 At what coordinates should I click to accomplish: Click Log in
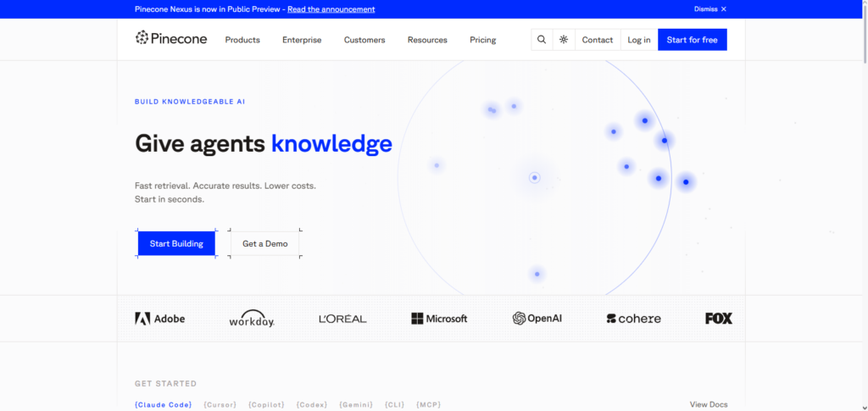click(x=639, y=40)
